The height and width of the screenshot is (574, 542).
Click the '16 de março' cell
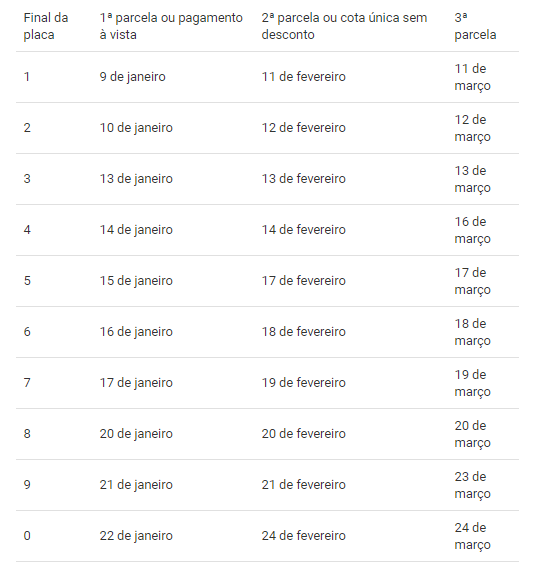coord(472,230)
